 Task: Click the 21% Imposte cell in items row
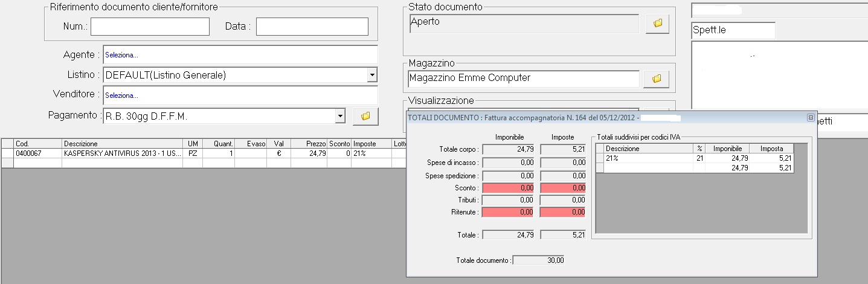pyautogui.click(x=372, y=153)
